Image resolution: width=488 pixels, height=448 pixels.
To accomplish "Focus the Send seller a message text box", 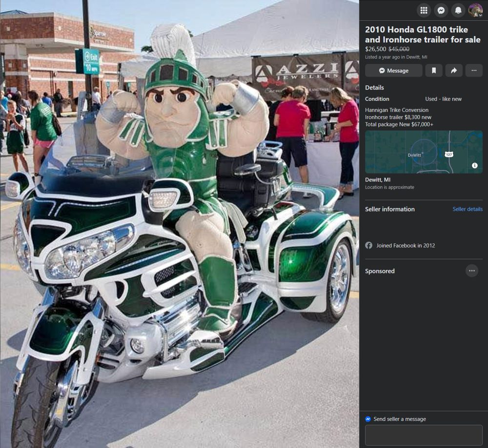I will [x=424, y=435].
